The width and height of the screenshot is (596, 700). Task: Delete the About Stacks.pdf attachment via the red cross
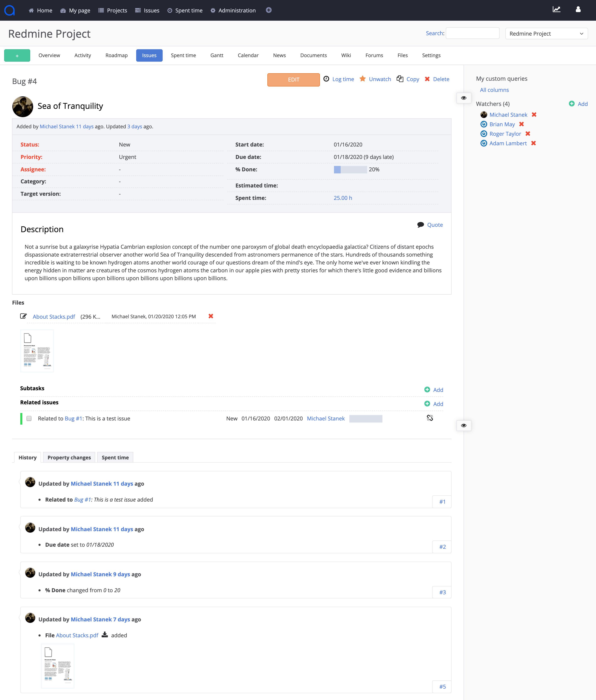click(x=211, y=316)
